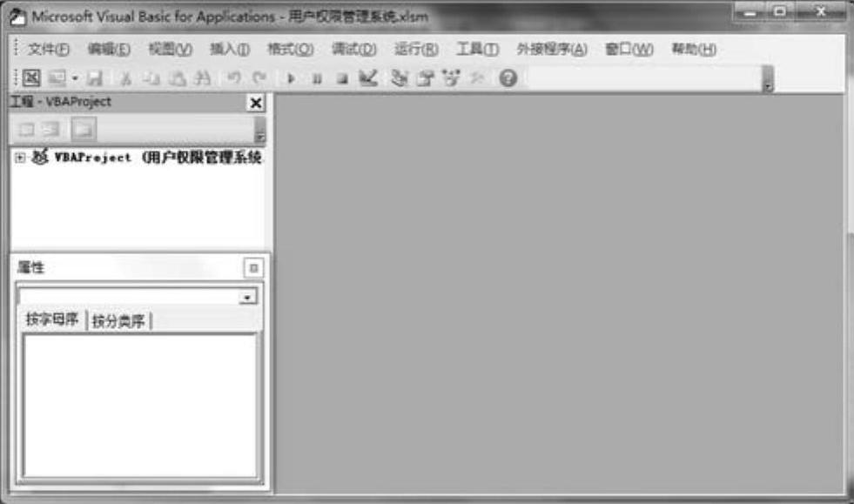Open the 运行(R) menu
This screenshot has width=854, height=504.
pyautogui.click(x=416, y=50)
